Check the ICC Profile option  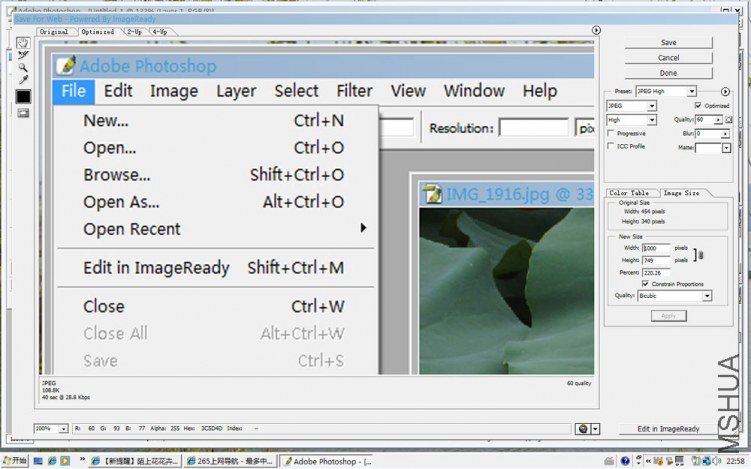coord(611,146)
